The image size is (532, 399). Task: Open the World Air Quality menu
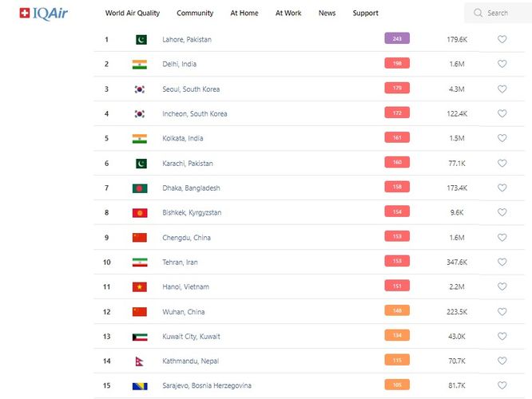[x=133, y=13]
